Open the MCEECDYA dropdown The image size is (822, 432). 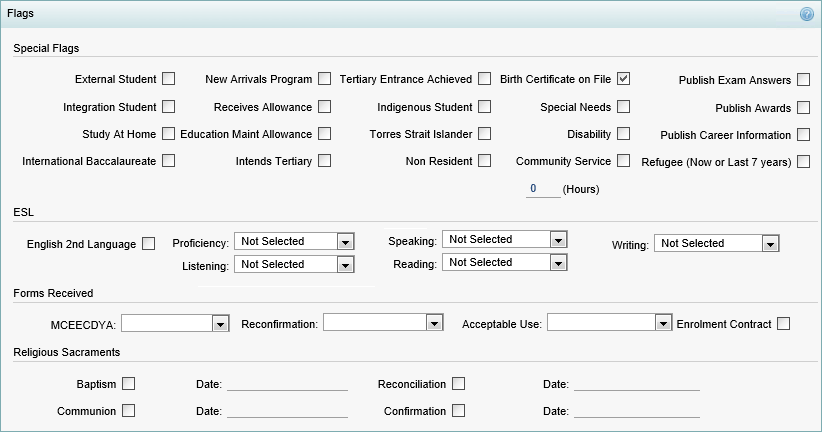click(175, 323)
